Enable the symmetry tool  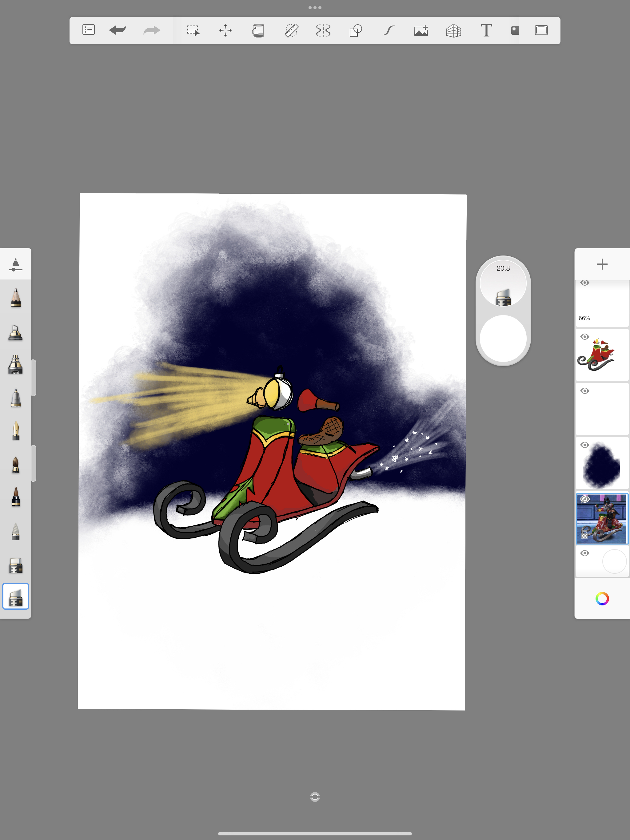323,30
